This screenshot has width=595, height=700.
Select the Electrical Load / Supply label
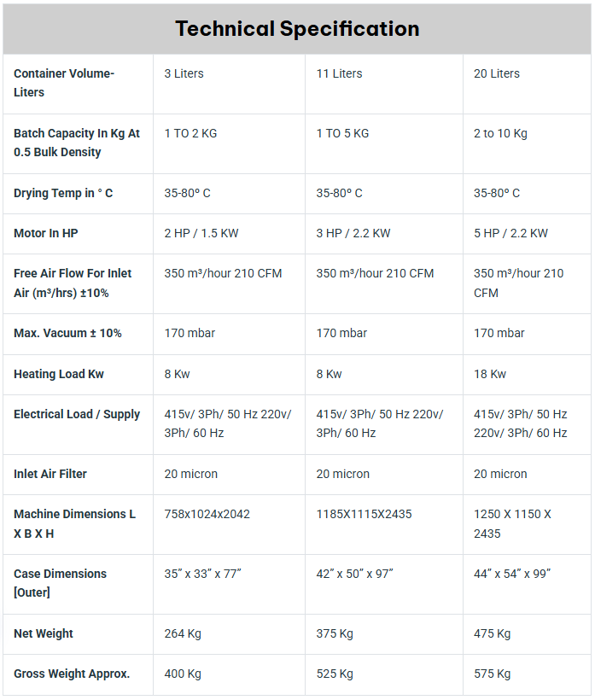(x=77, y=414)
